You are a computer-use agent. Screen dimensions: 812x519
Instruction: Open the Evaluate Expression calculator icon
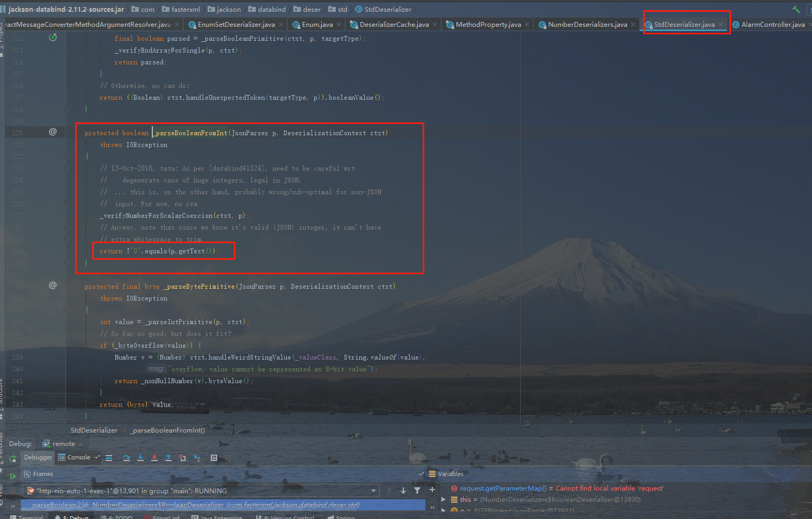214,458
